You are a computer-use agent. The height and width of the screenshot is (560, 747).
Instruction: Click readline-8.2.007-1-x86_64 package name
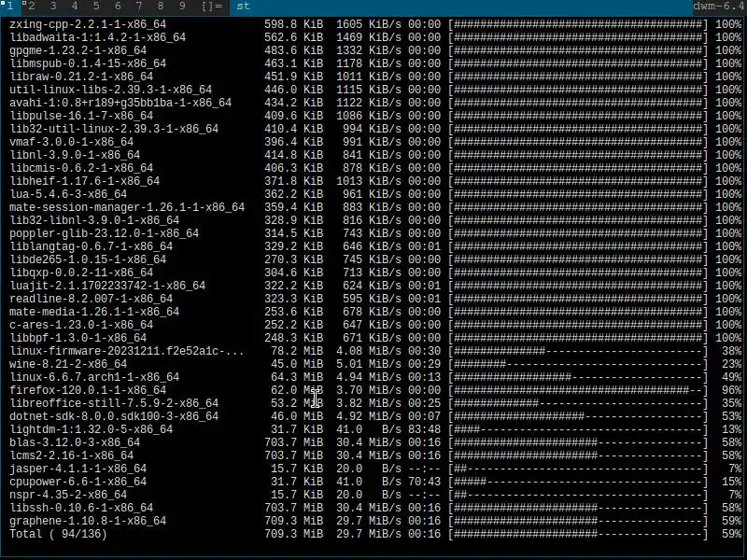pyautogui.click(x=91, y=299)
